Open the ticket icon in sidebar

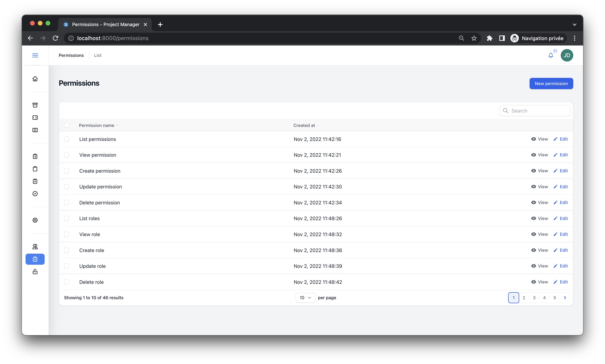coord(35,118)
